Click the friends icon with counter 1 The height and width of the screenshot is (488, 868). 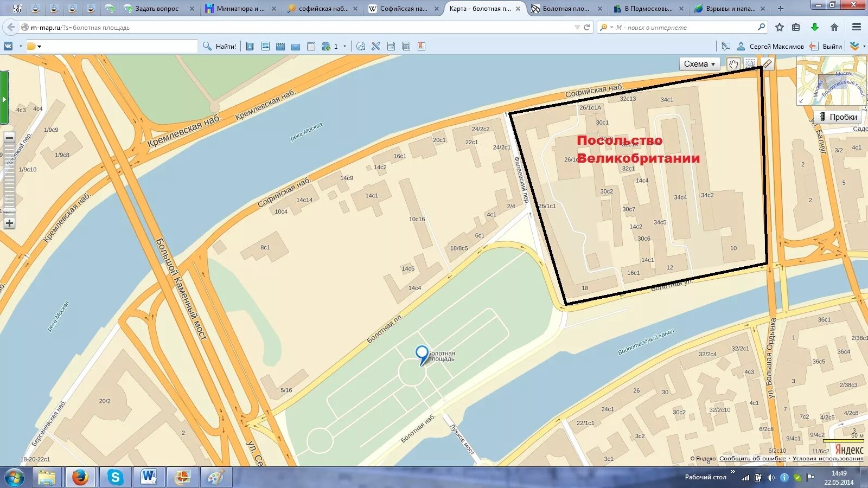click(x=329, y=46)
